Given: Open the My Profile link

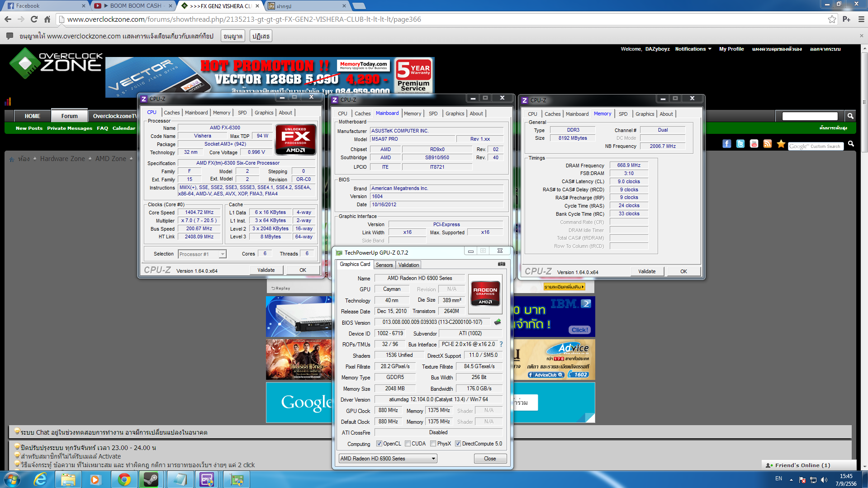Looking at the screenshot, I should pyautogui.click(x=731, y=49).
